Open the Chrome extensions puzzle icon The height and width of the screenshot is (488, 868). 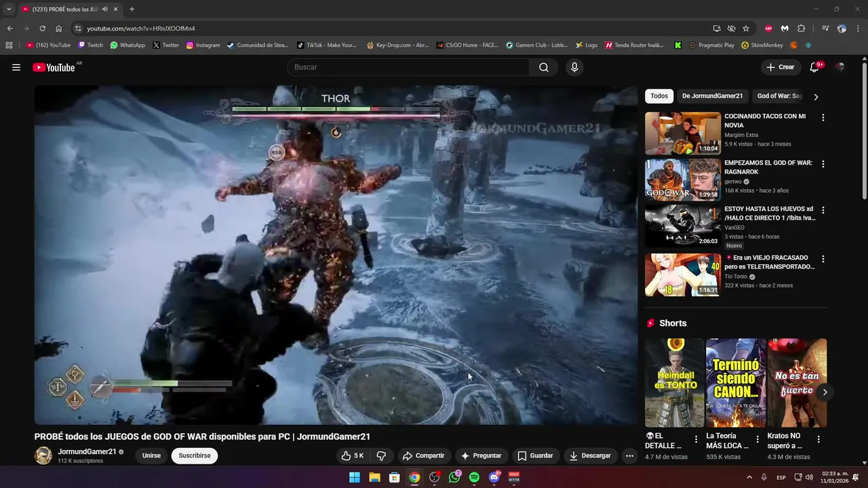click(801, 28)
